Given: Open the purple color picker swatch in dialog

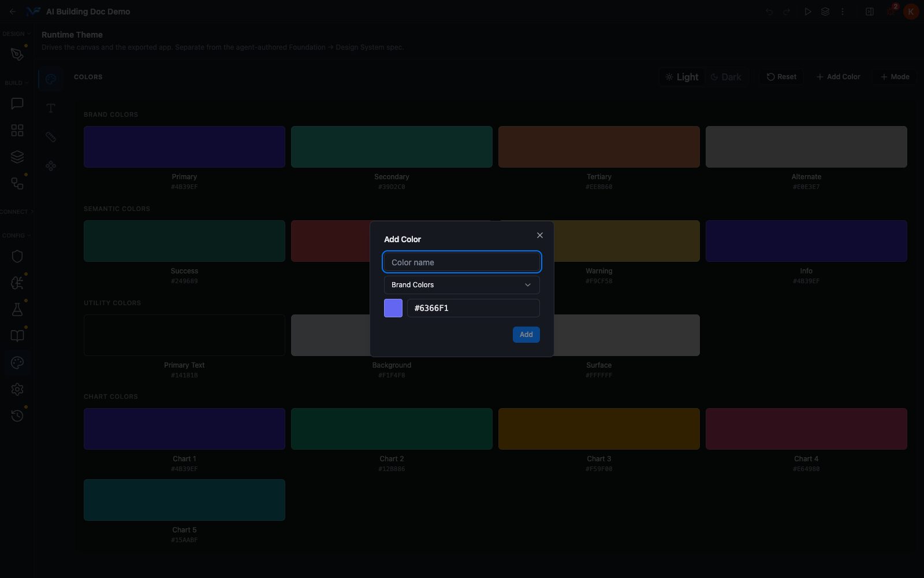Looking at the screenshot, I should click(x=393, y=308).
